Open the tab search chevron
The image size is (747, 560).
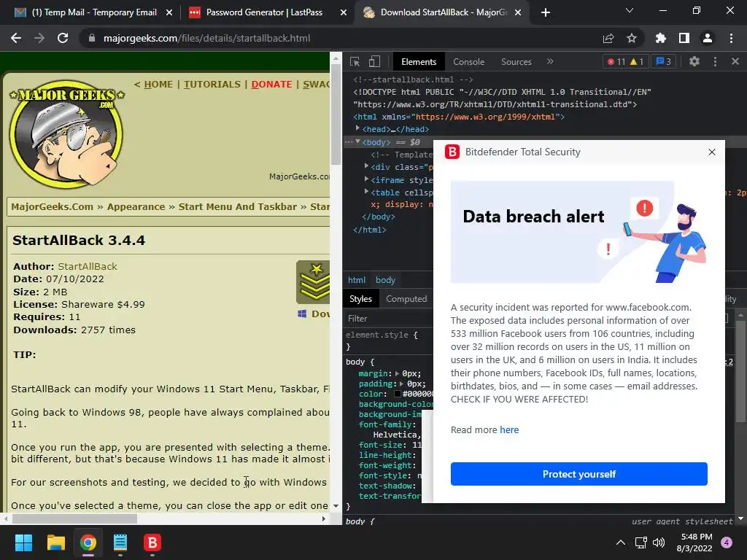pos(630,10)
